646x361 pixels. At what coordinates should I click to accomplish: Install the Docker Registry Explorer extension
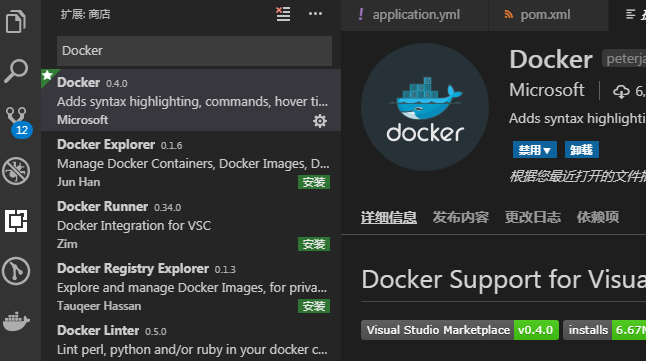[314, 306]
